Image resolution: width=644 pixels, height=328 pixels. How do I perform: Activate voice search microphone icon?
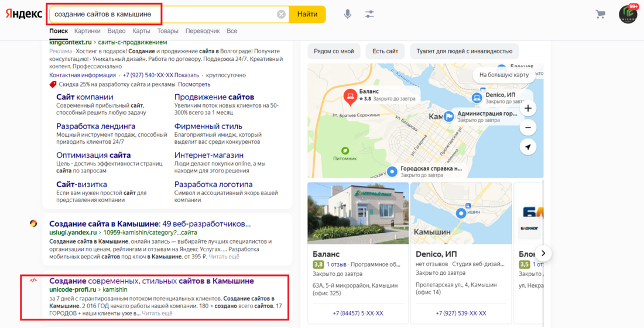(x=347, y=14)
